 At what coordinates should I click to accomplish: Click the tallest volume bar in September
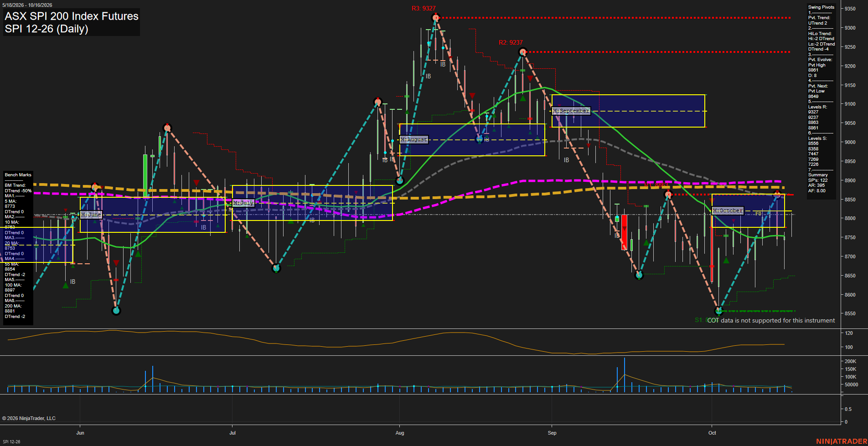point(625,375)
